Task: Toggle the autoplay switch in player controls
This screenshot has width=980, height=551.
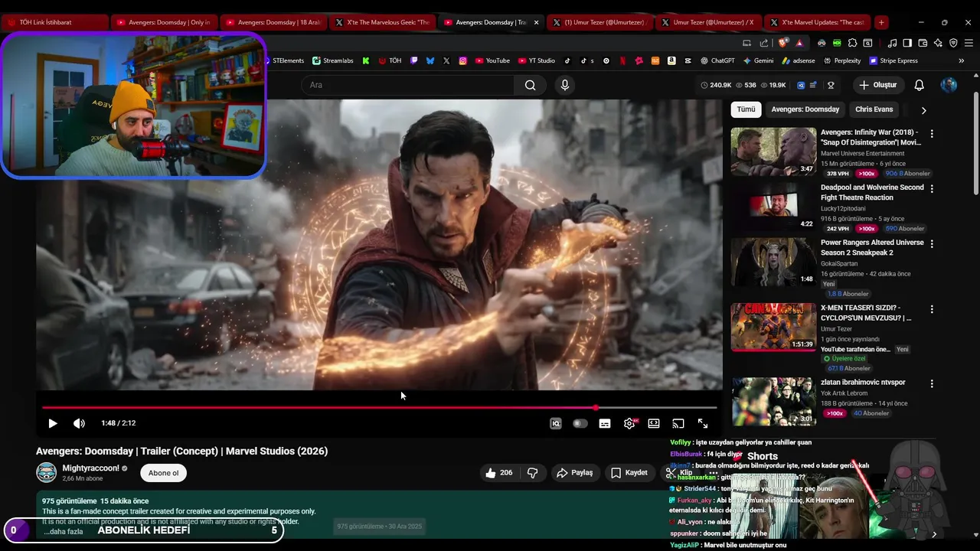Action: 580,423
